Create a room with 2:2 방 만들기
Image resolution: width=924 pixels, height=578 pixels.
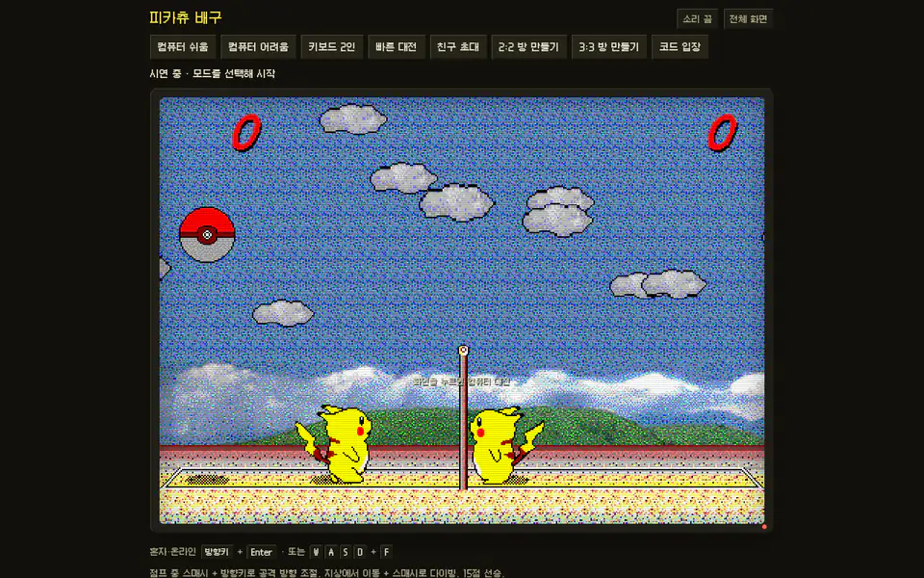pyautogui.click(x=528, y=47)
